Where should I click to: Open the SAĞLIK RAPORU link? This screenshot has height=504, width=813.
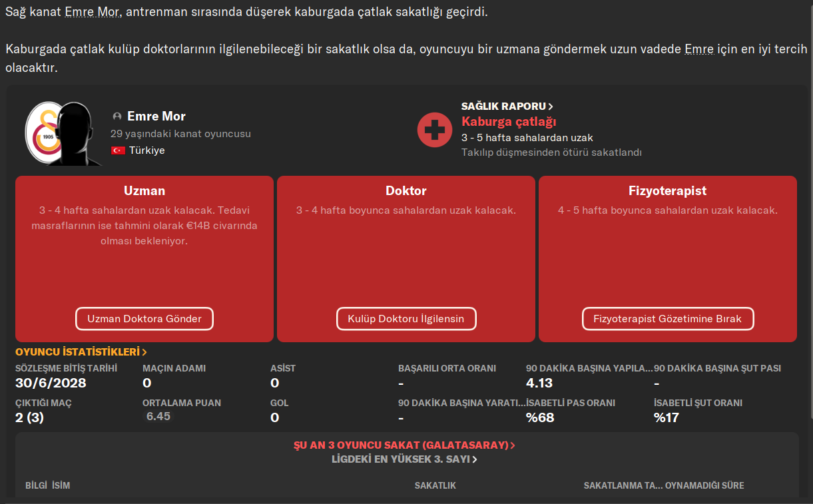[507, 107]
